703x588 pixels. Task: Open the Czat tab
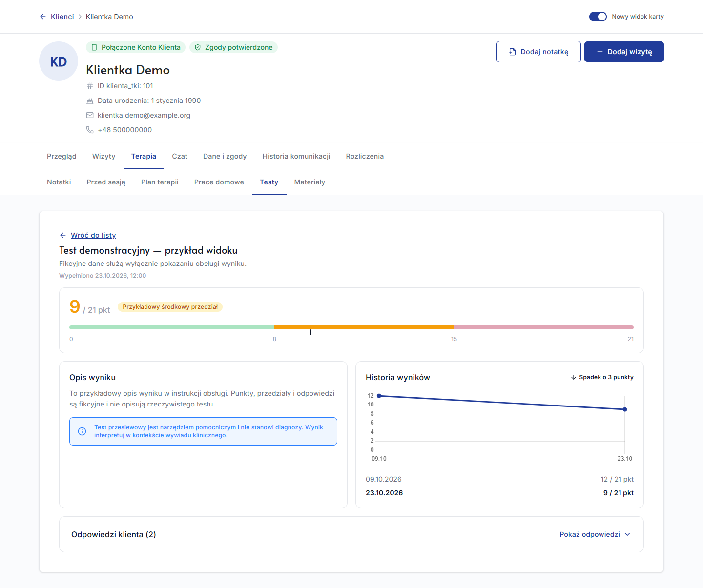point(180,156)
